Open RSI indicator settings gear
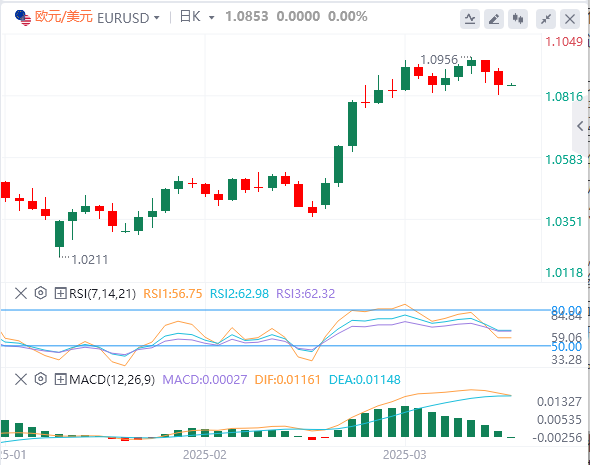Image resolution: width=590 pixels, height=465 pixels. tap(41, 293)
